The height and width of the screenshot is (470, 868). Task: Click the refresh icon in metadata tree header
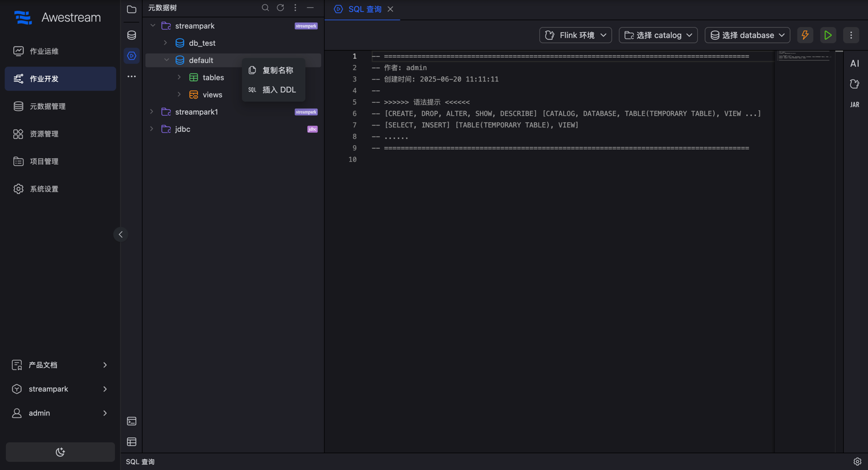click(x=280, y=8)
